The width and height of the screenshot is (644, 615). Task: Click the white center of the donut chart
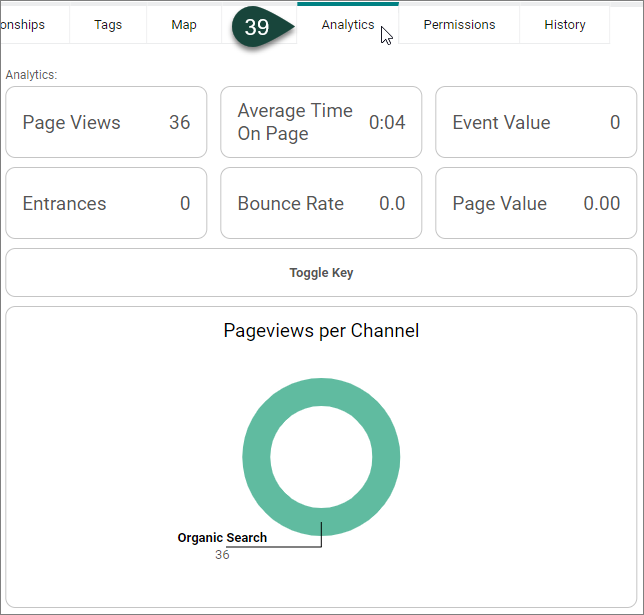pyautogui.click(x=321, y=457)
